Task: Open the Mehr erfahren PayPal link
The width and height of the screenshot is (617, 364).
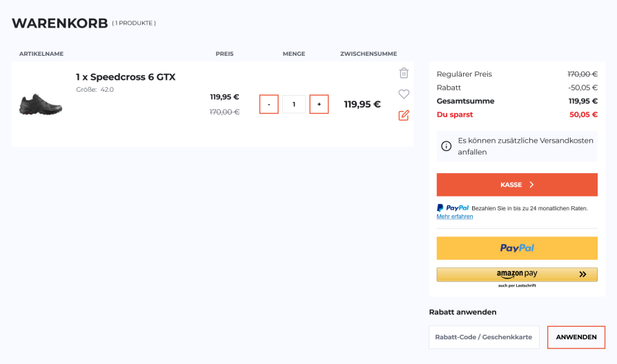Action: click(x=455, y=216)
